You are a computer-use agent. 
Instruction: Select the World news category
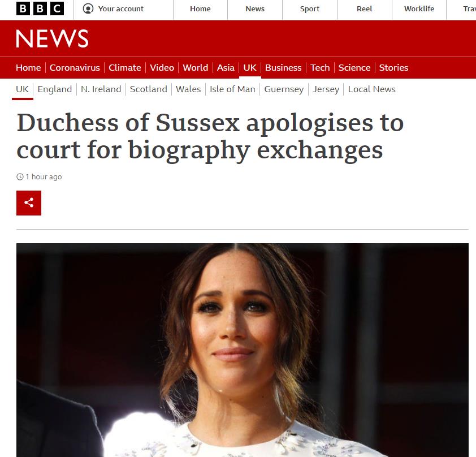pyautogui.click(x=195, y=67)
